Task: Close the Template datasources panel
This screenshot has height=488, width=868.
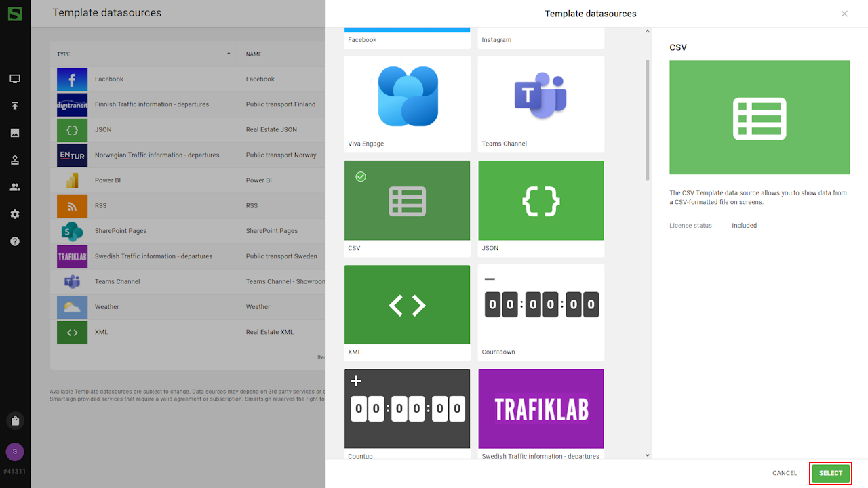Action: (844, 14)
